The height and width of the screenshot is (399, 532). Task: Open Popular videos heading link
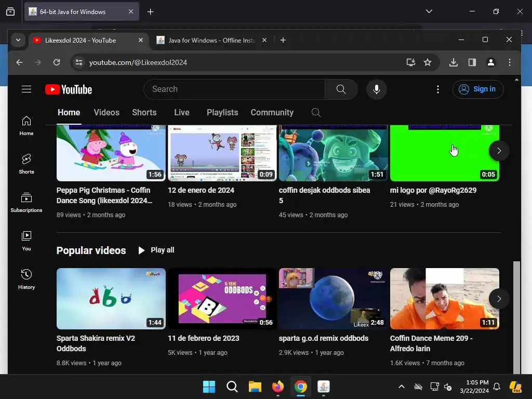tap(91, 250)
